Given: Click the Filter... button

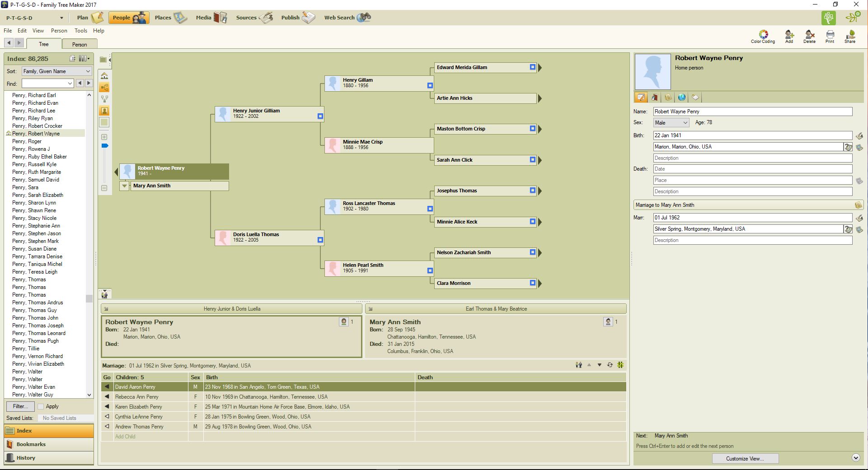Looking at the screenshot, I should [20, 406].
